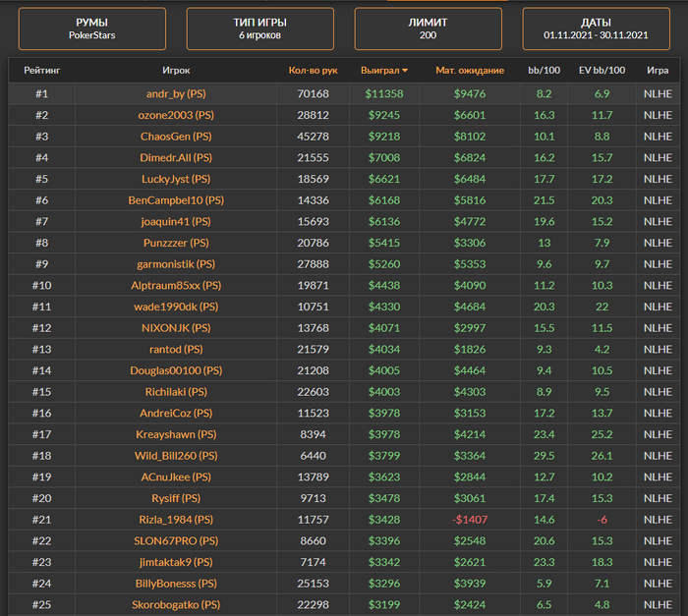The image size is (688, 616).
Task: Expand the ЛИМИТ 200 filter
Action: coord(429,28)
